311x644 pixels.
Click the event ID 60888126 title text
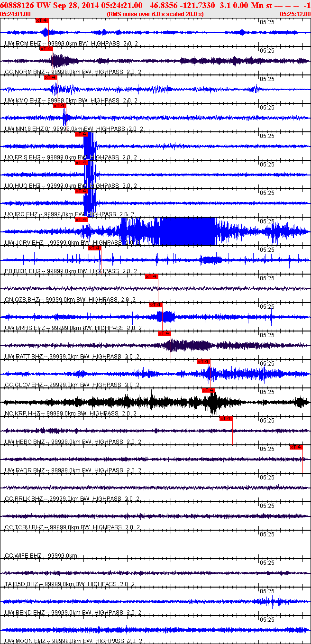point(18,5)
